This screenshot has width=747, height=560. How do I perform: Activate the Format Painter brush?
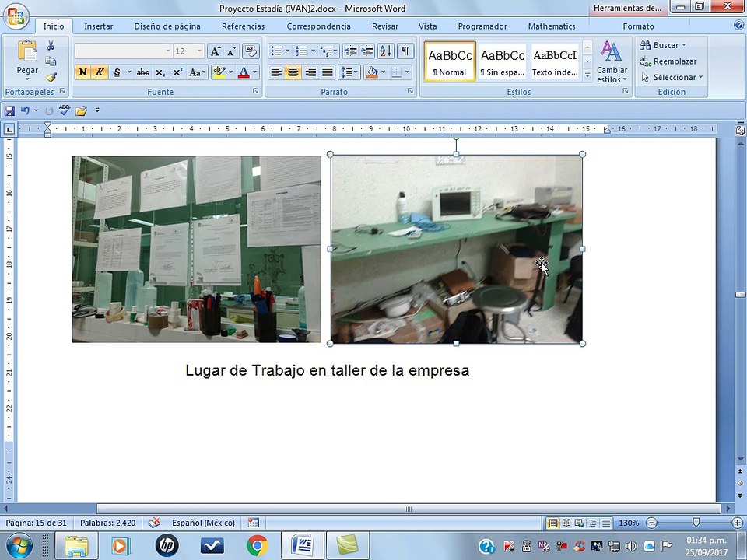[51, 77]
